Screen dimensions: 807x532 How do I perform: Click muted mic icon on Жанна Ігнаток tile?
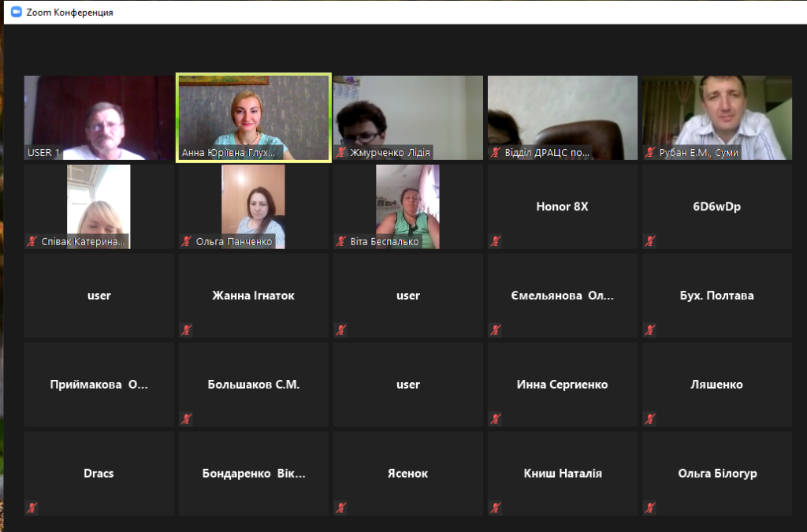tap(186, 330)
